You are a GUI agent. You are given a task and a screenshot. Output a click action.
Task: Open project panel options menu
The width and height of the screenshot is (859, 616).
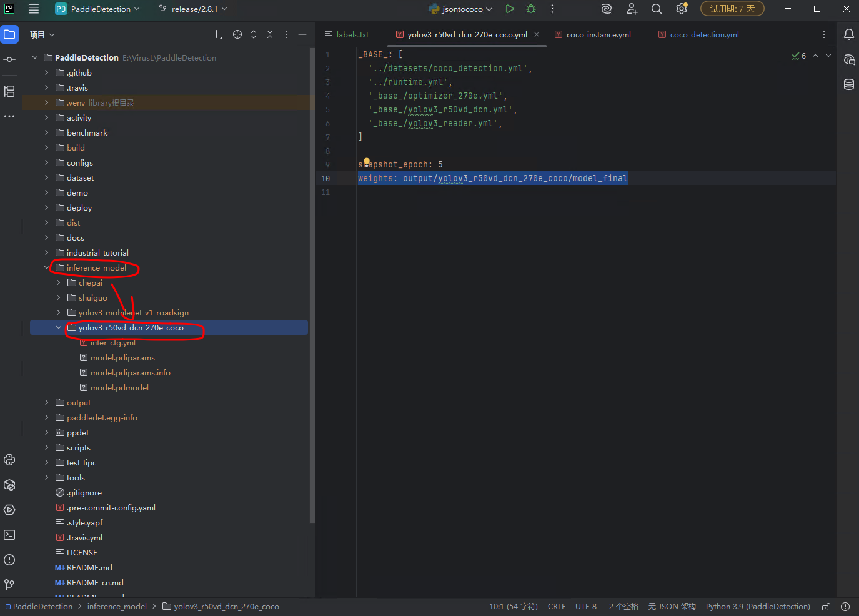point(286,34)
